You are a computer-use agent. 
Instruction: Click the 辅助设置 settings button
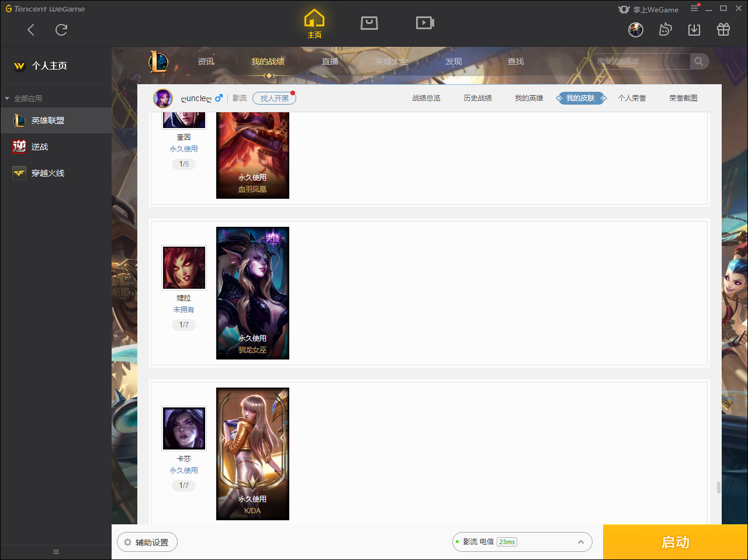pos(147,542)
